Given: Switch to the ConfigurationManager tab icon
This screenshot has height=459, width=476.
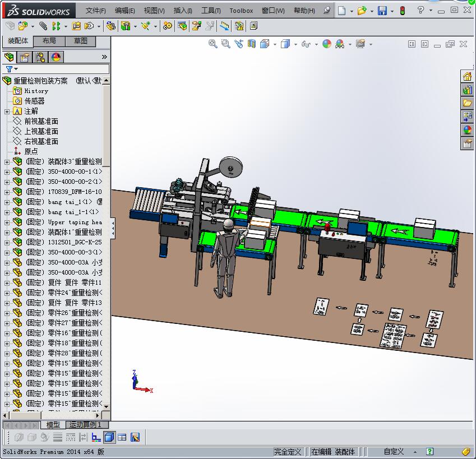Looking at the screenshot, I should coord(40,57).
